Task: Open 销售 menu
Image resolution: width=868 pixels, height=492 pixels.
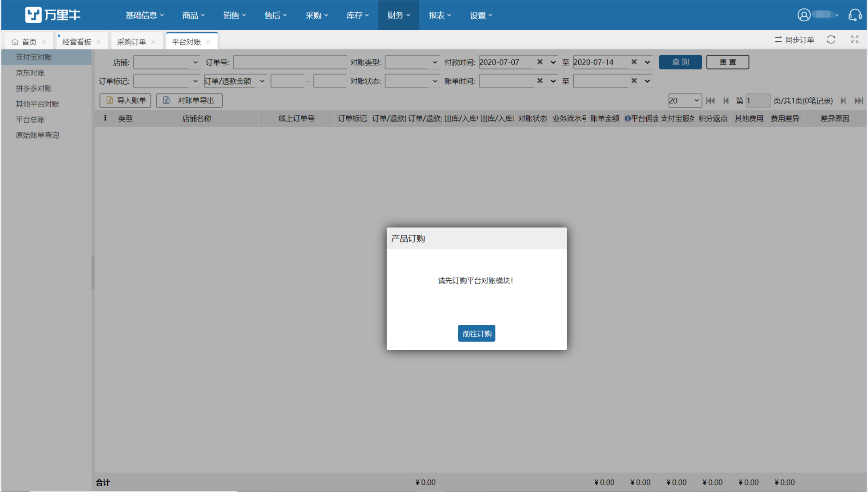Action: point(235,15)
